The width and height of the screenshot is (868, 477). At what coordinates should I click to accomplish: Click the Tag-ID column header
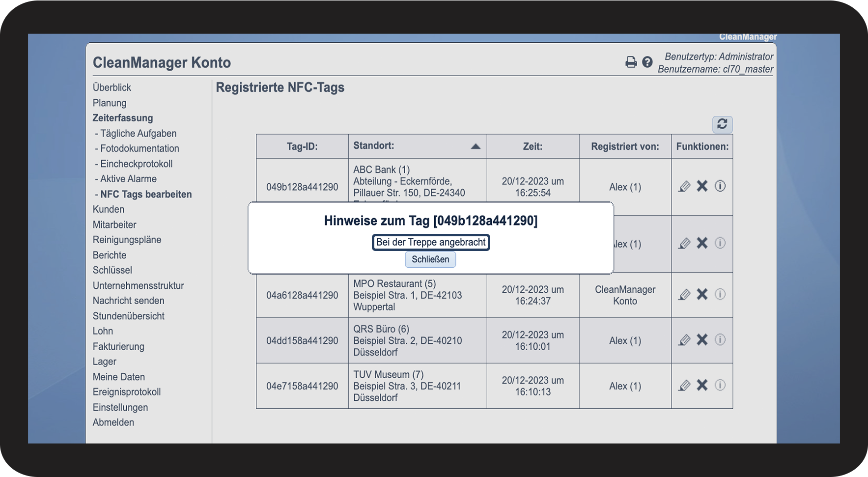pos(302,146)
